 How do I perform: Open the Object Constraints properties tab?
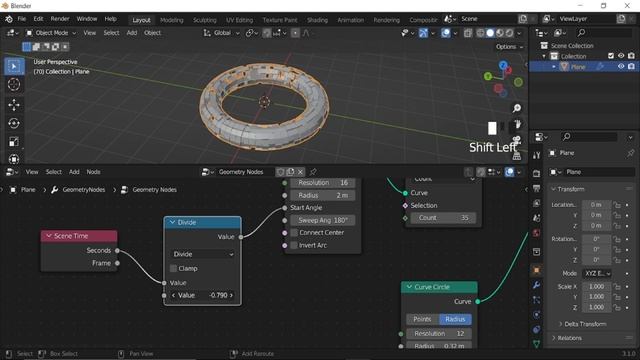pyautogui.click(x=536, y=329)
